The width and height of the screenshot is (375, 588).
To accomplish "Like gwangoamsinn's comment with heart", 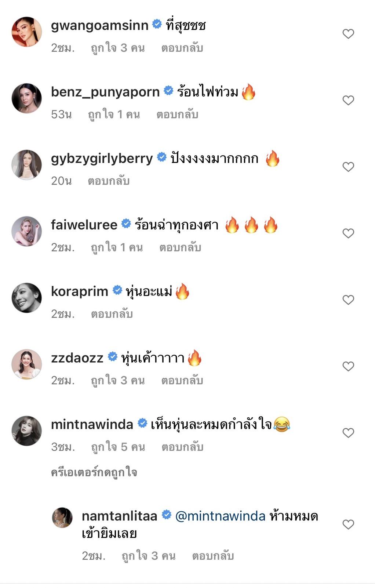I will [348, 34].
